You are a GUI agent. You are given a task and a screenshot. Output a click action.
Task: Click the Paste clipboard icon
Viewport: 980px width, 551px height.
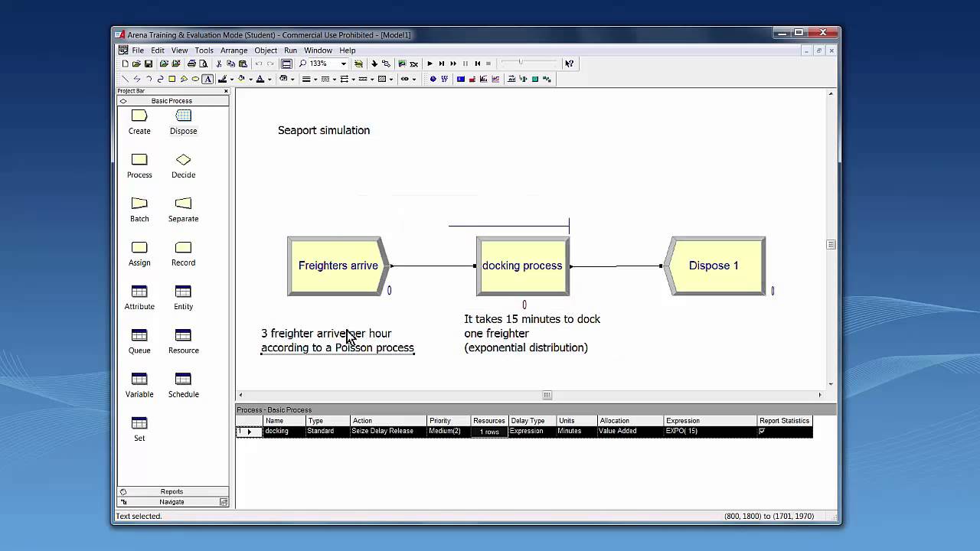tap(243, 64)
